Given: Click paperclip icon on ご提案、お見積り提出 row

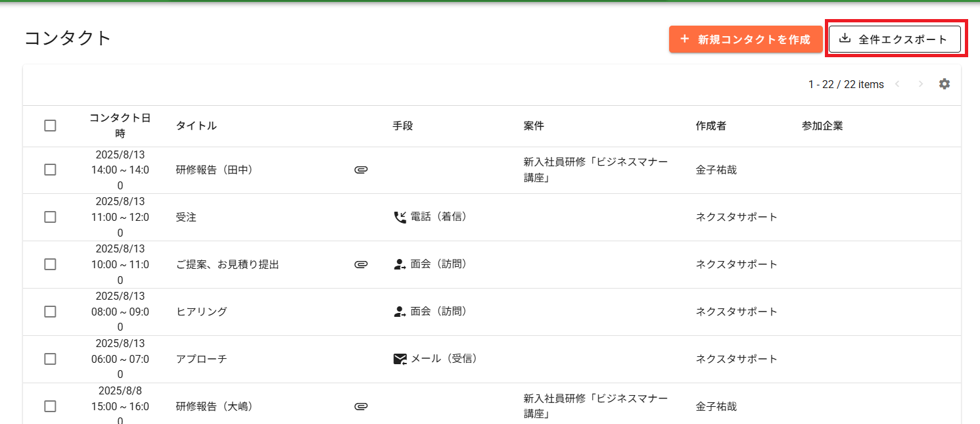Looking at the screenshot, I should point(360,264).
